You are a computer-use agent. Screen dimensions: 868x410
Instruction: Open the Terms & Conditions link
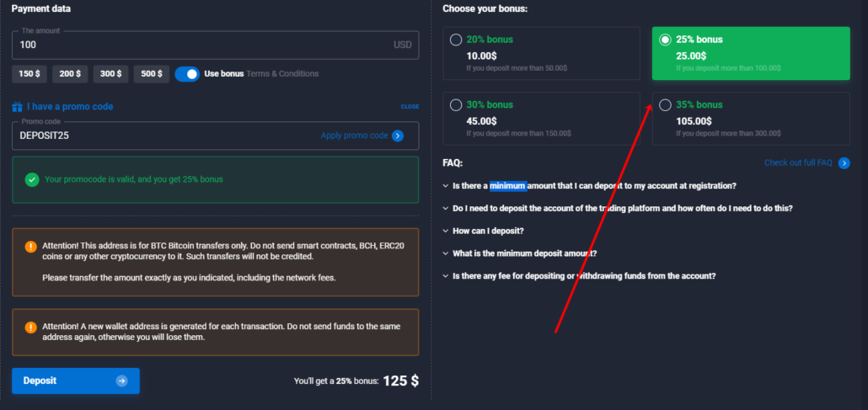click(x=282, y=74)
